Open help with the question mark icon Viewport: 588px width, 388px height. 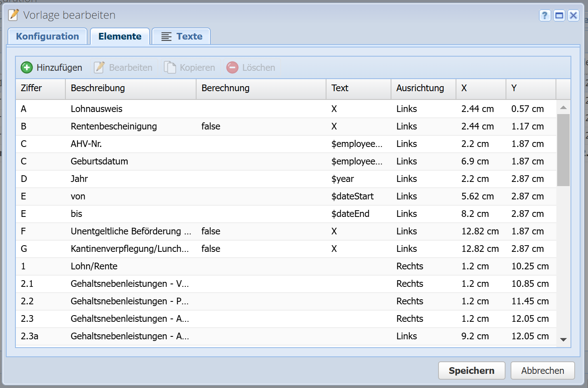pyautogui.click(x=545, y=16)
